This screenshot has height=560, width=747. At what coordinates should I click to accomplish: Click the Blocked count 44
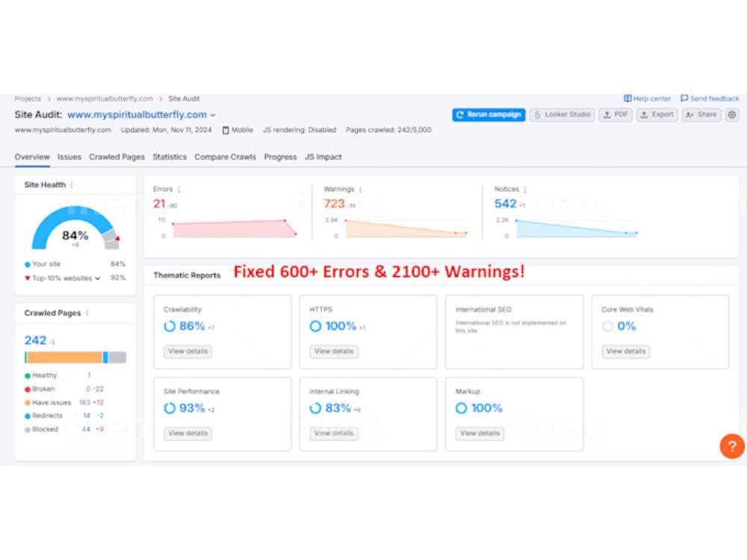[x=86, y=429]
